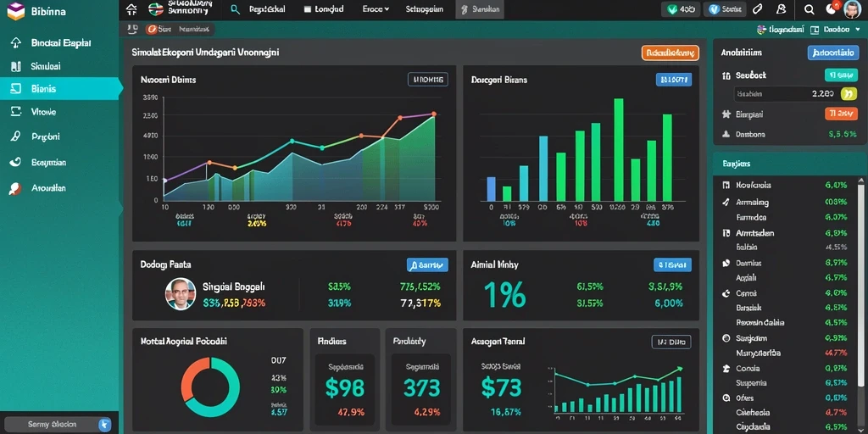Click the pencil edit icon in the top bar
Screen dimensions: 868x434
pyautogui.click(x=758, y=9)
